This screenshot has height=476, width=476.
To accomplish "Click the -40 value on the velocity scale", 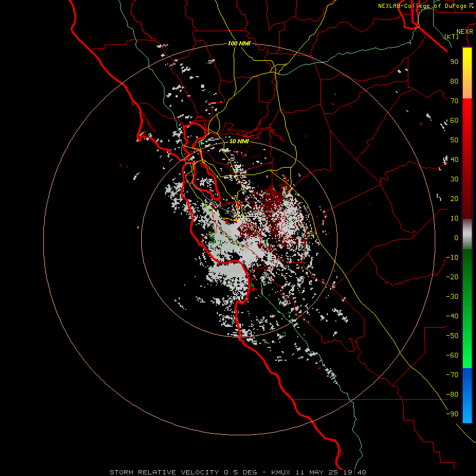I will click(452, 316).
